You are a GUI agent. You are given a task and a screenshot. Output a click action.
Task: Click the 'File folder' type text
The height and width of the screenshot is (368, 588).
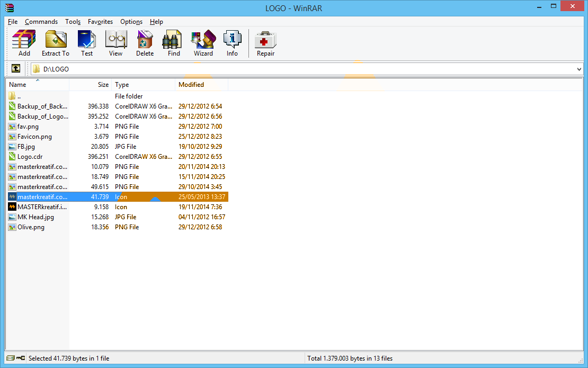[129, 96]
